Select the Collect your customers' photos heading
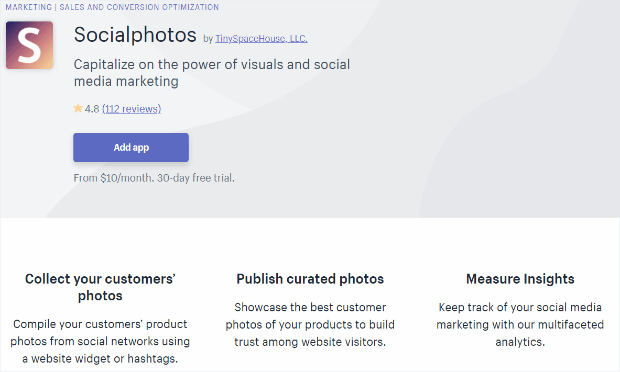The width and height of the screenshot is (620, 372). (100, 287)
